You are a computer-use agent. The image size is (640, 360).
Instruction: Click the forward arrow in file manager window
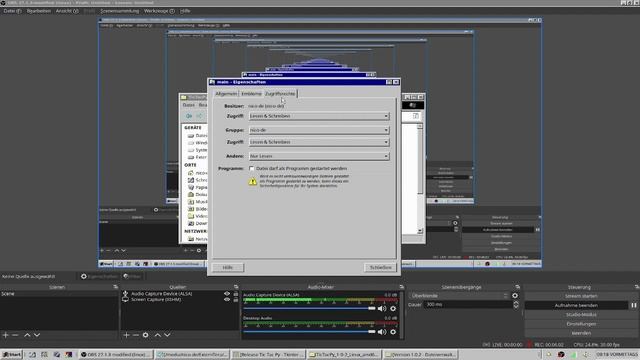(200, 116)
